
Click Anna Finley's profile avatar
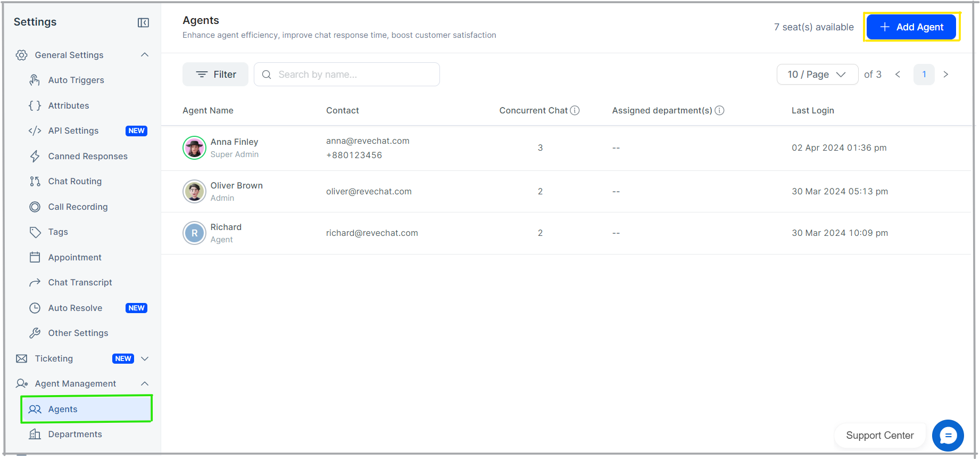coord(194,148)
